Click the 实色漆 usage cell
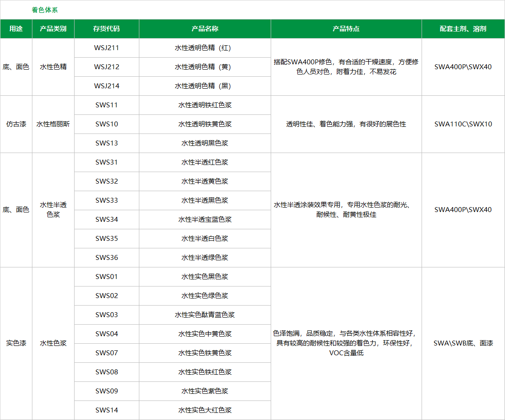 coord(16,343)
